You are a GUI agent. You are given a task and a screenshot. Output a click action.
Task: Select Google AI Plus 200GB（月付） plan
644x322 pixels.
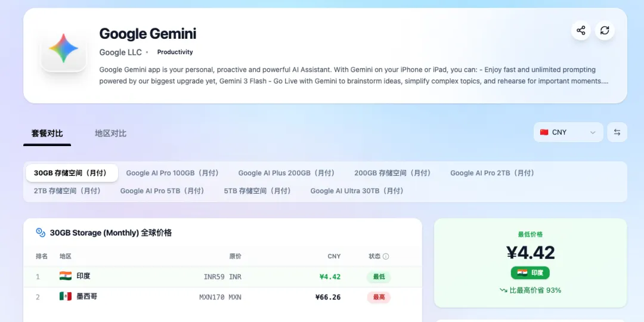point(288,173)
